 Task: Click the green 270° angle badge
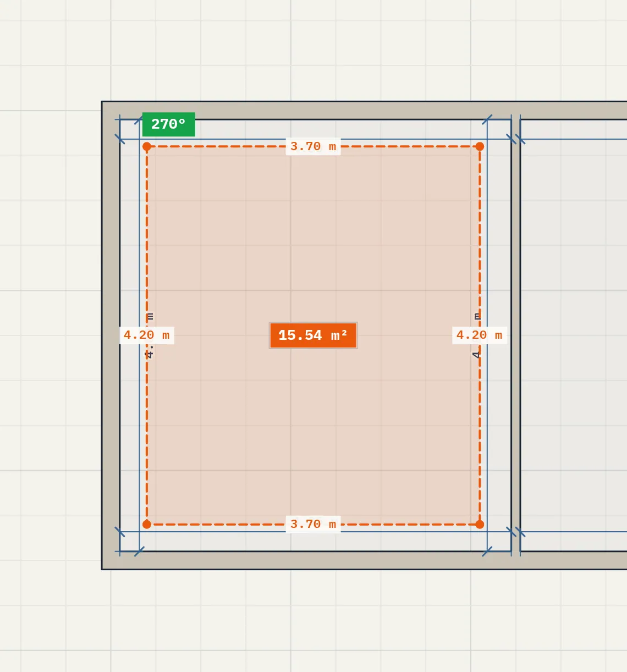coord(169,124)
